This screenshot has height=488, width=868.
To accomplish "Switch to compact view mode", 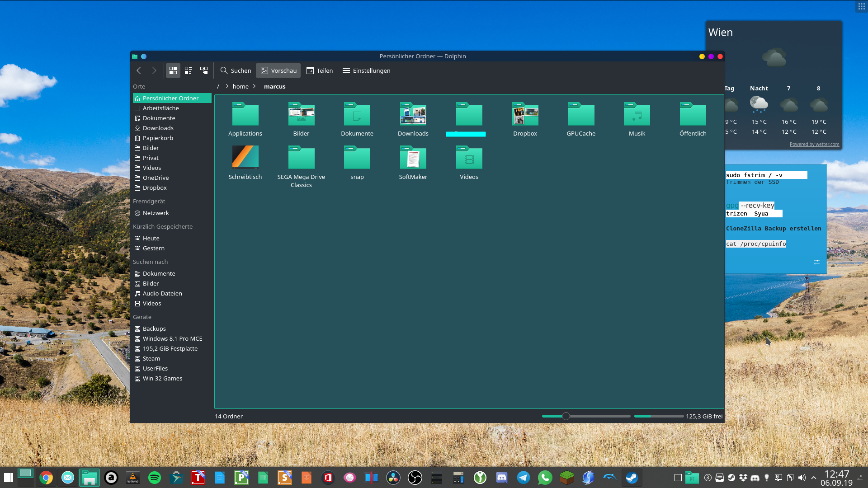I will tap(189, 70).
